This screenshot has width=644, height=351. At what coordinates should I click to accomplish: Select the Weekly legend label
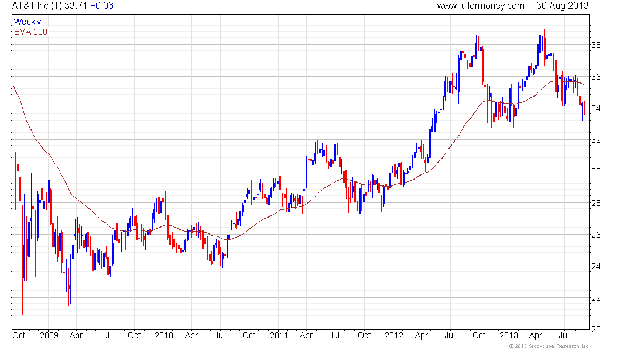[x=28, y=22]
